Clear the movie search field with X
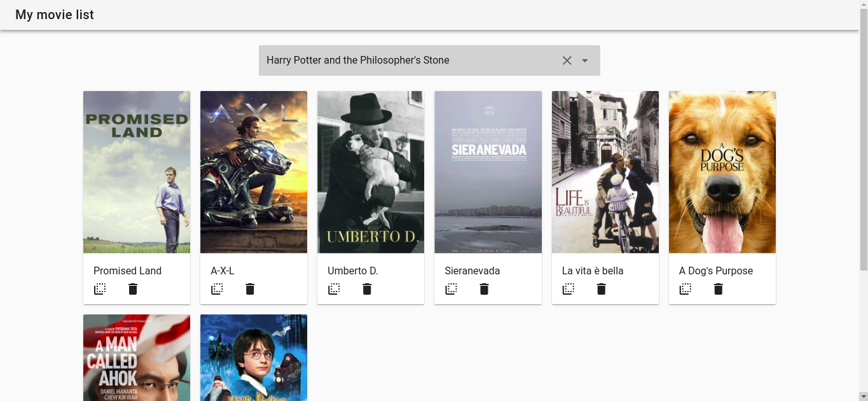 tap(567, 60)
